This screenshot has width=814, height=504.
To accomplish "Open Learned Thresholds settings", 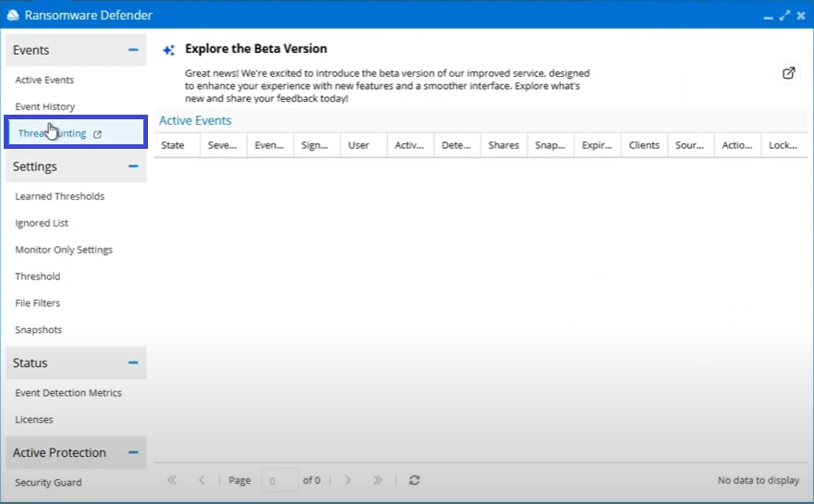I will point(60,196).
